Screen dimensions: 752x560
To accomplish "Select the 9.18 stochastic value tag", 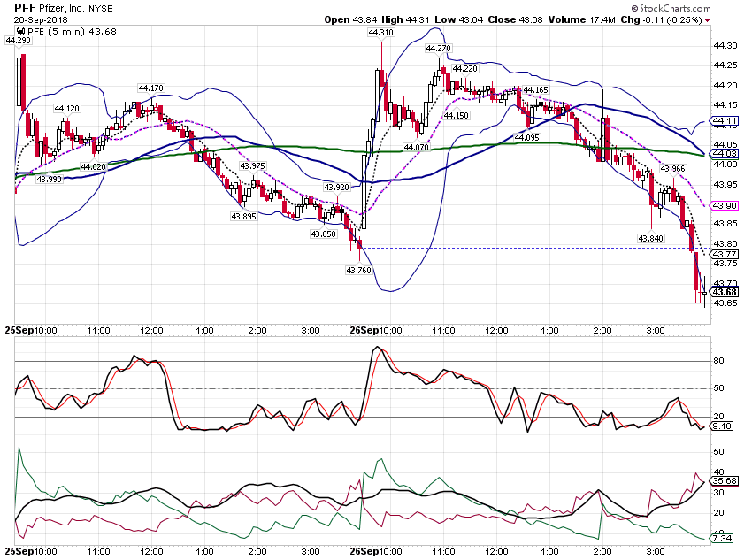I will 722,426.
